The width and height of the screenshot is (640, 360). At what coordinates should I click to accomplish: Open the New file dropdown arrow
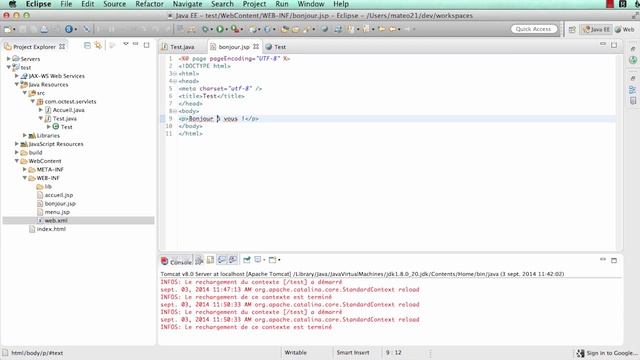tap(14, 29)
